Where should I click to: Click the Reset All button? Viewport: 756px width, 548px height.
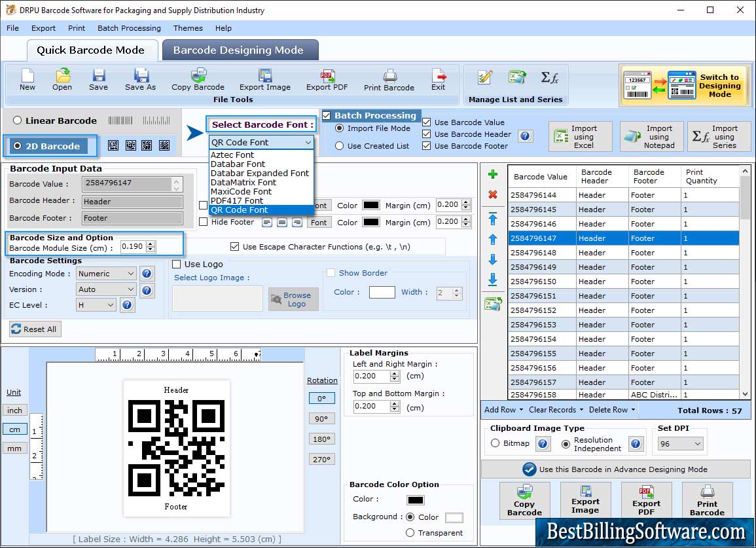(x=35, y=329)
